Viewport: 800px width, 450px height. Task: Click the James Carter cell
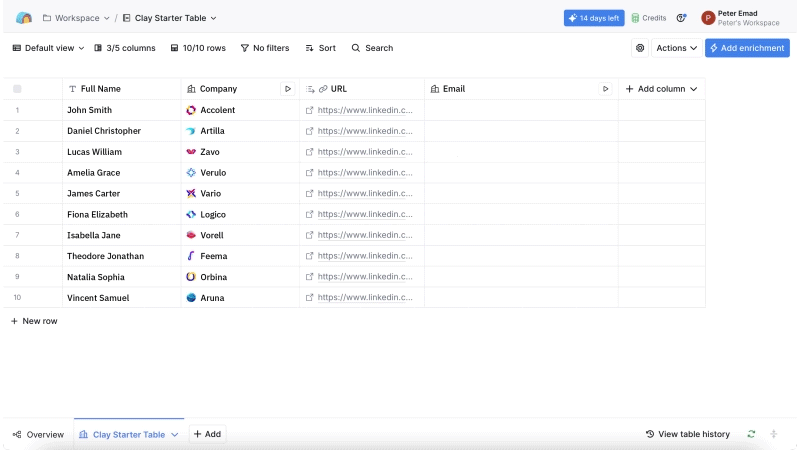121,193
